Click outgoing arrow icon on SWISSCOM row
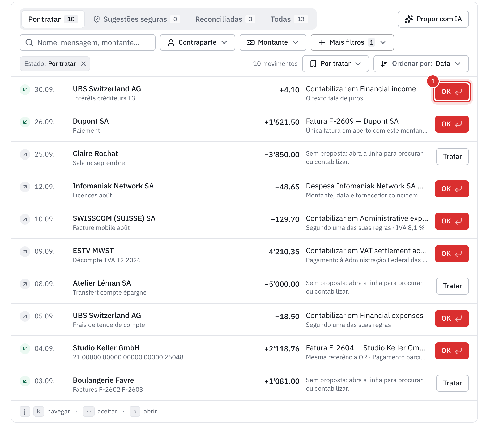This screenshot has width=495, height=448. (25, 219)
